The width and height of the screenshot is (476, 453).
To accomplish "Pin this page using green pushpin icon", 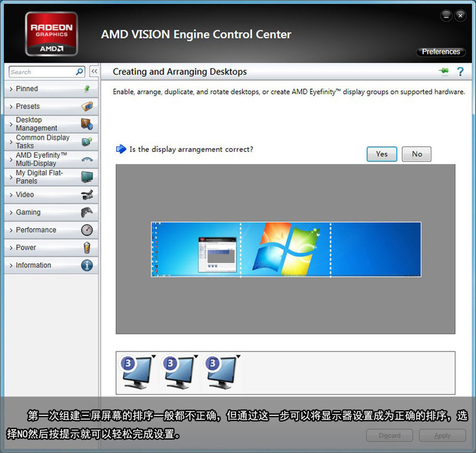I will tap(444, 71).
